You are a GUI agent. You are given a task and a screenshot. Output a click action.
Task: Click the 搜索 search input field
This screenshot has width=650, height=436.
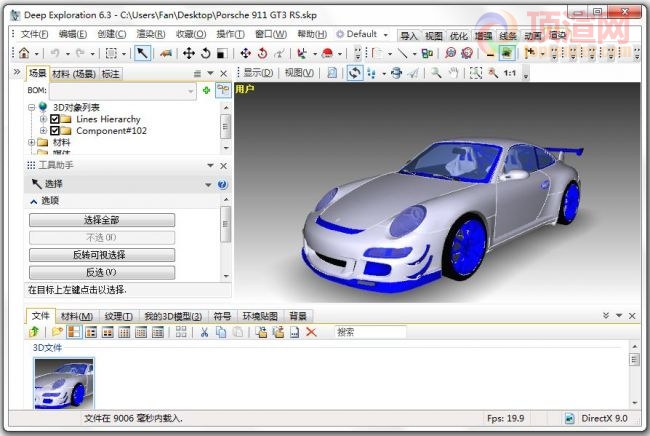point(371,332)
